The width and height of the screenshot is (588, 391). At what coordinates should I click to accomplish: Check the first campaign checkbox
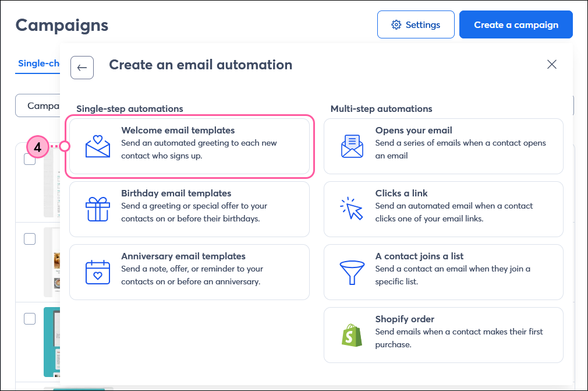click(30, 158)
